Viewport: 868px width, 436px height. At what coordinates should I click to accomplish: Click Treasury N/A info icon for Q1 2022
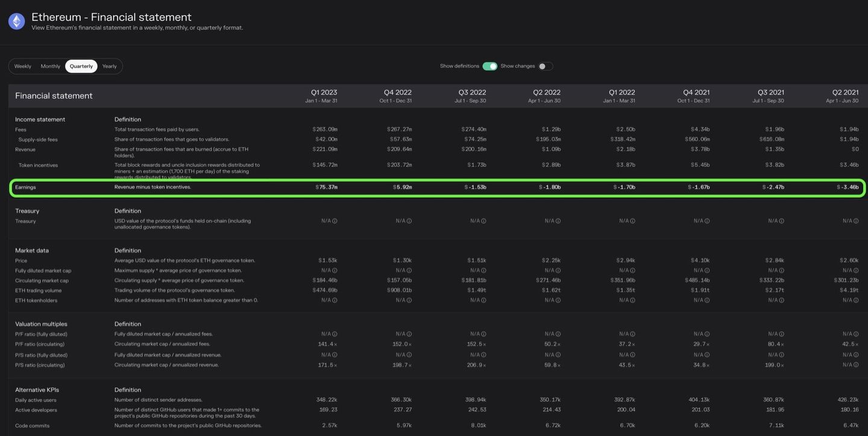pos(633,221)
